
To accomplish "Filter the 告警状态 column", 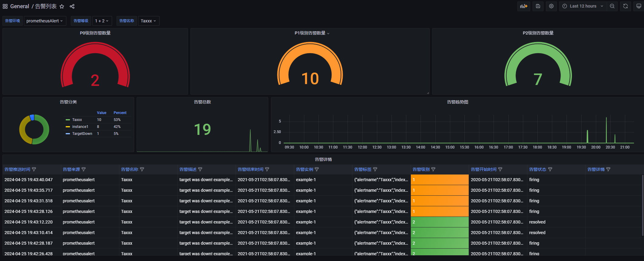I will (x=550, y=169).
